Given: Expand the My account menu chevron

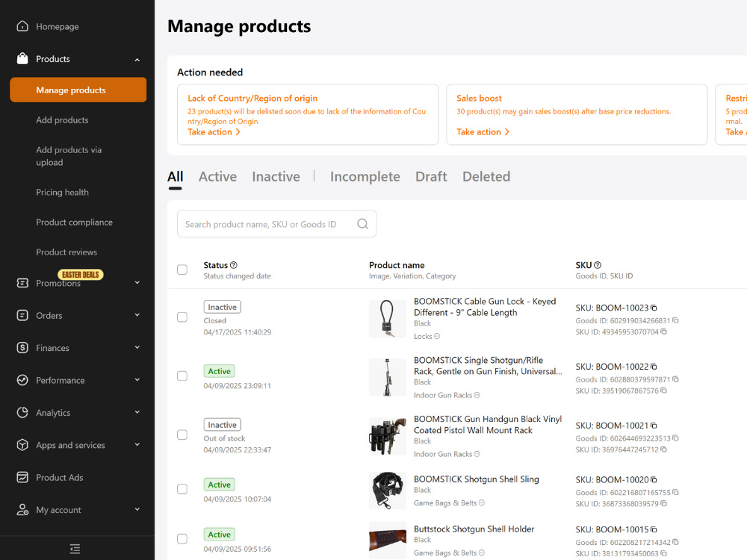Looking at the screenshot, I should 137,509.
